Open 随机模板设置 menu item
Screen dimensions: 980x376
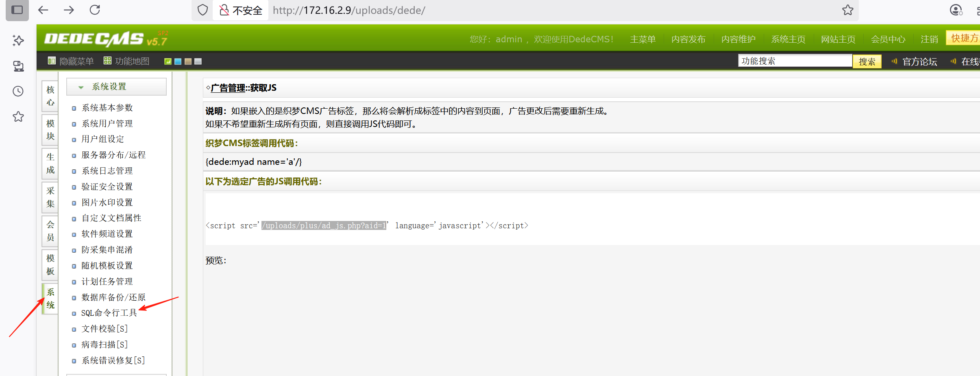107,266
